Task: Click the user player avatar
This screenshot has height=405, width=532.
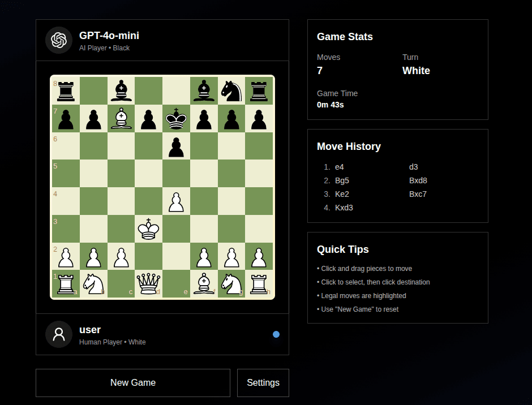Action: coord(58,334)
